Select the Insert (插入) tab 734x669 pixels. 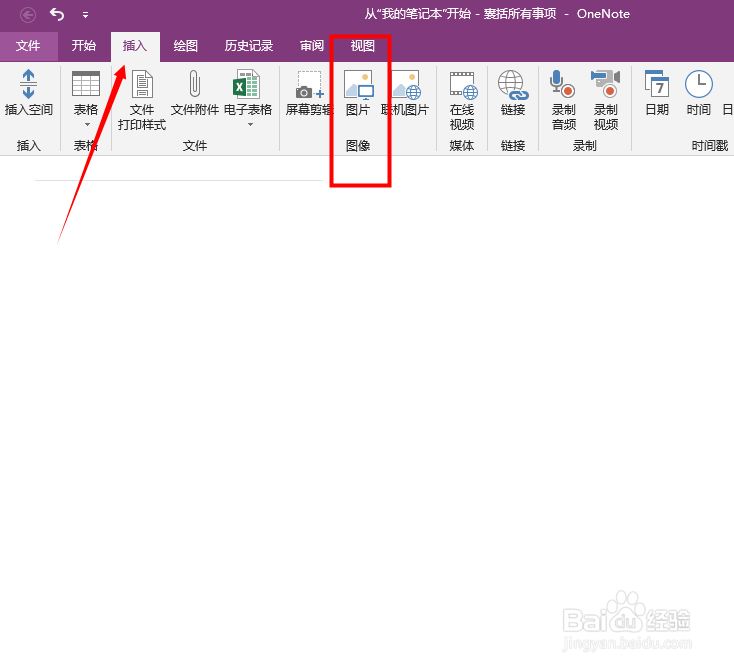(x=135, y=46)
